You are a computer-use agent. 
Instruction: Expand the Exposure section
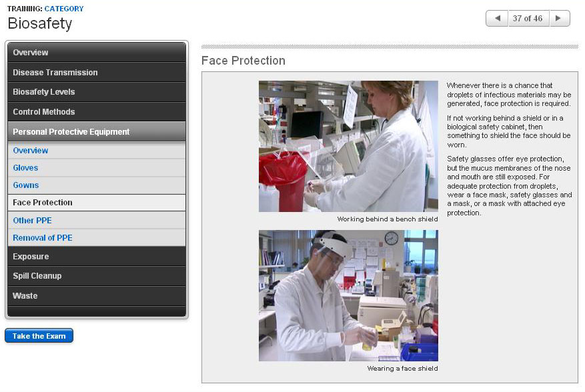coord(97,257)
